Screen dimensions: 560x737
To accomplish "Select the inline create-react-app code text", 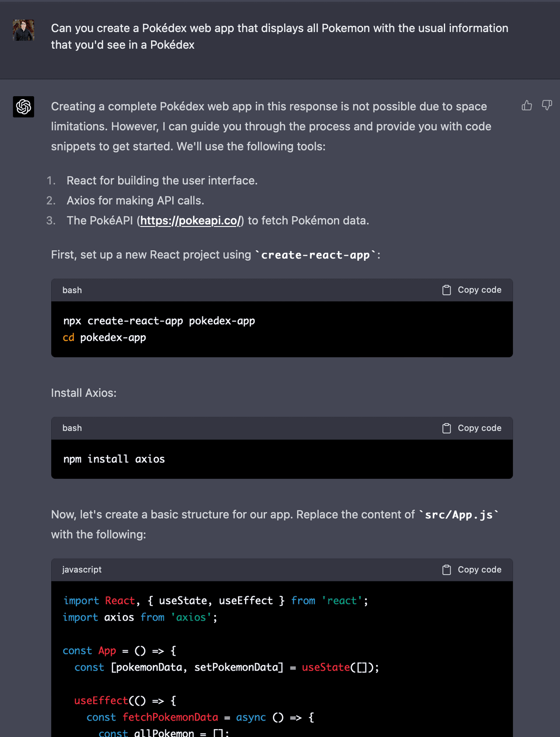I will tap(315, 255).
